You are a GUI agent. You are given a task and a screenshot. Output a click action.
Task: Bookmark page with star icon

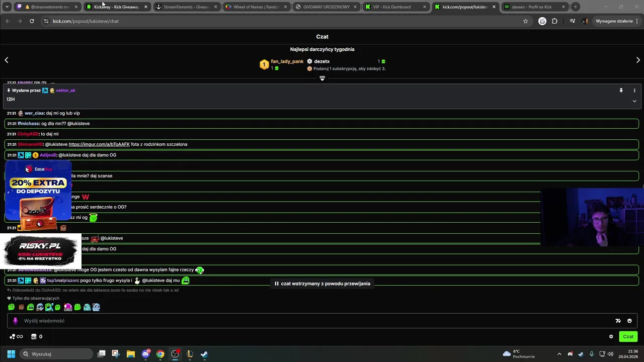point(525,21)
